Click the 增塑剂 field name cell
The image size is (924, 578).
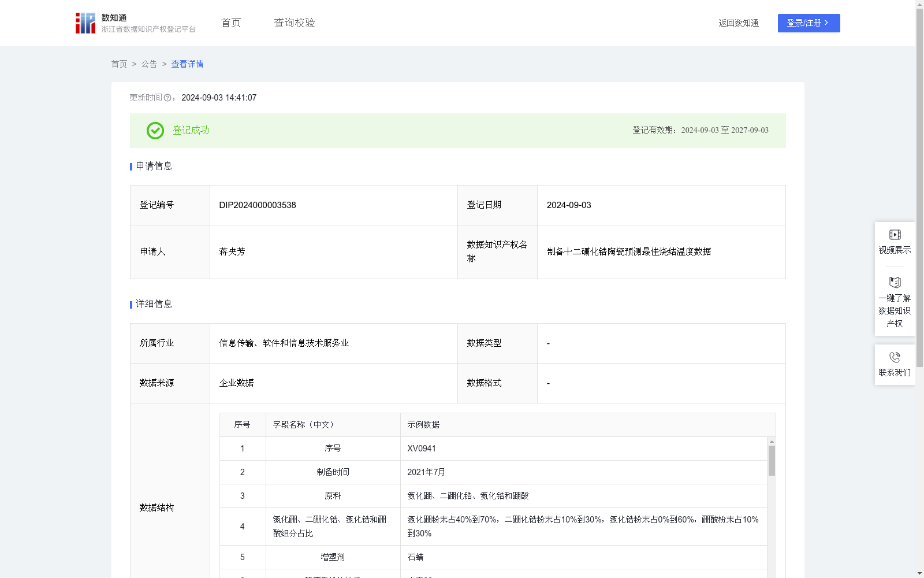[333, 557]
